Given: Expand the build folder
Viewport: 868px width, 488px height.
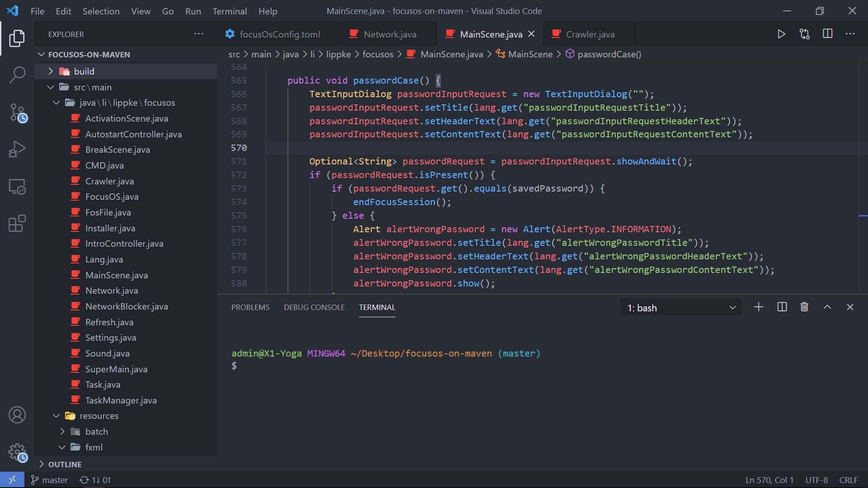Looking at the screenshot, I should coord(126,71).
